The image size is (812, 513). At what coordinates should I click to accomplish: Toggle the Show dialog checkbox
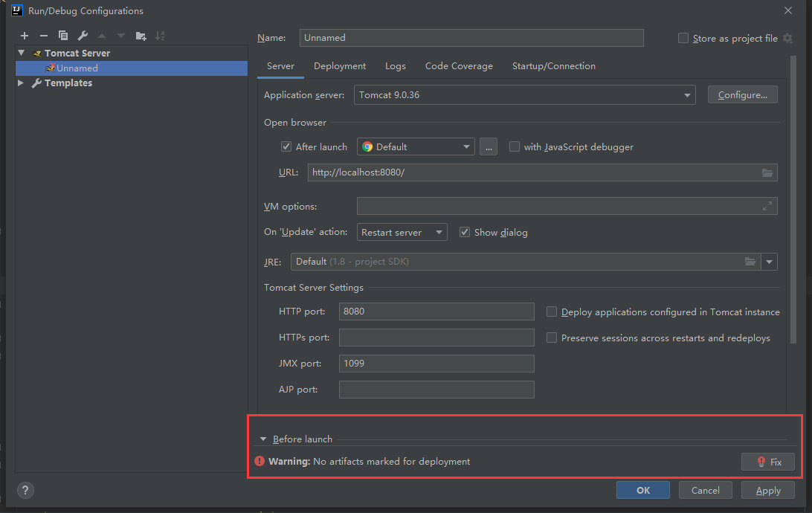coord(465,233)
